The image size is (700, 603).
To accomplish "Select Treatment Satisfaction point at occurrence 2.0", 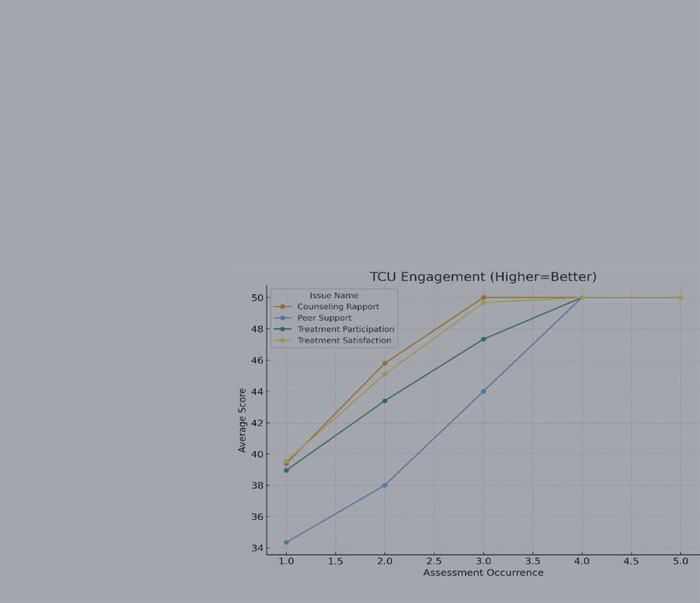I will (385, 374).
